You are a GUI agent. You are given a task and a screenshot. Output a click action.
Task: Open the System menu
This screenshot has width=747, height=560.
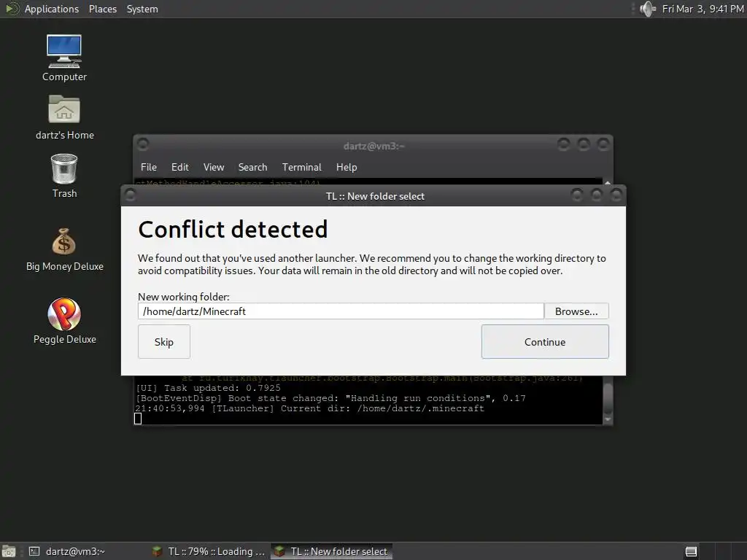tap(142, 9)
